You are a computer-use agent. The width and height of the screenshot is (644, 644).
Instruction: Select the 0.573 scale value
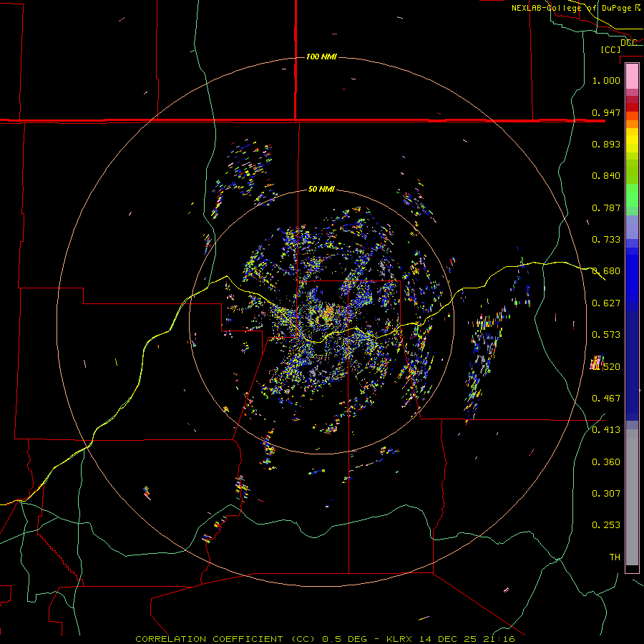[x=606, y=335]
